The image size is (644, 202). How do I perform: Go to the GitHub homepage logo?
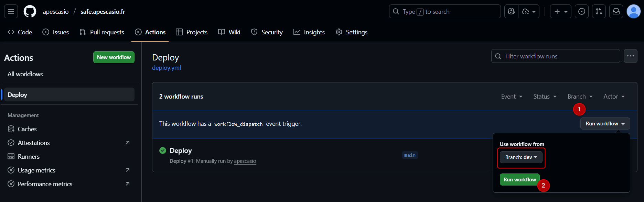click(30, 12)
